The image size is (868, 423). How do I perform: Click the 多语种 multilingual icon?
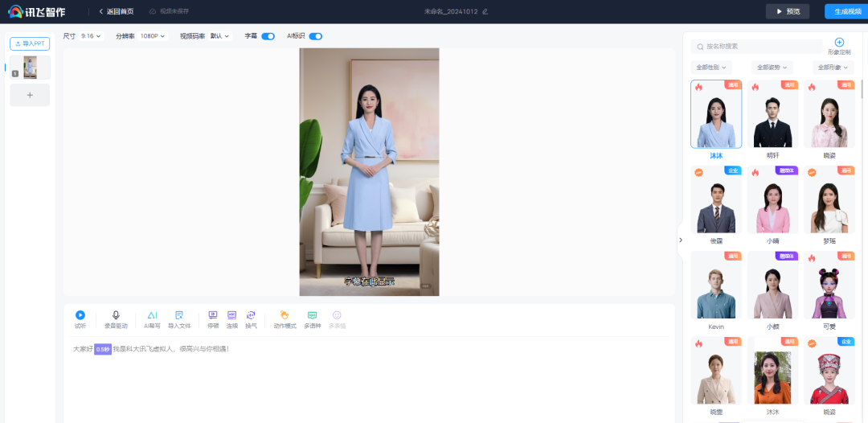pyautogui.click(x=312, y=316)
